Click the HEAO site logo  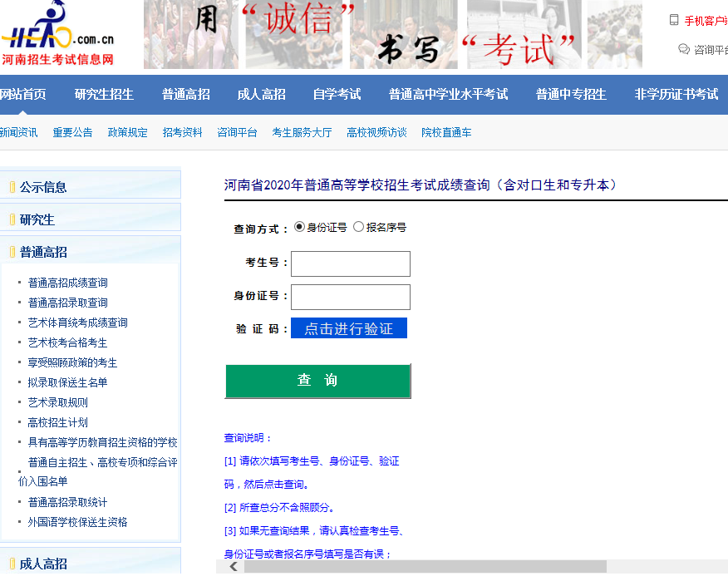58,35
